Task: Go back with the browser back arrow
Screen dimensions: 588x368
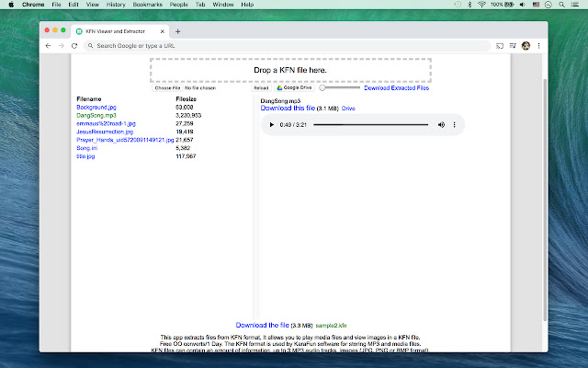Action: click(x=48, y=46)
